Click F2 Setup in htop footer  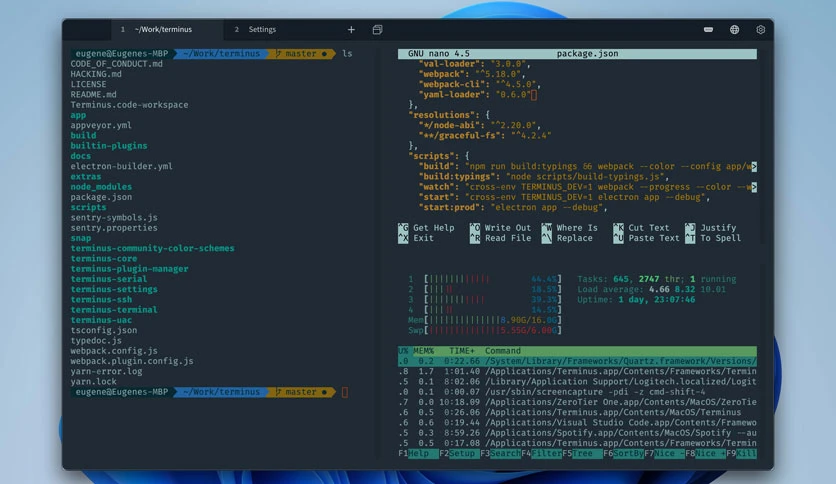coord(458,454)
